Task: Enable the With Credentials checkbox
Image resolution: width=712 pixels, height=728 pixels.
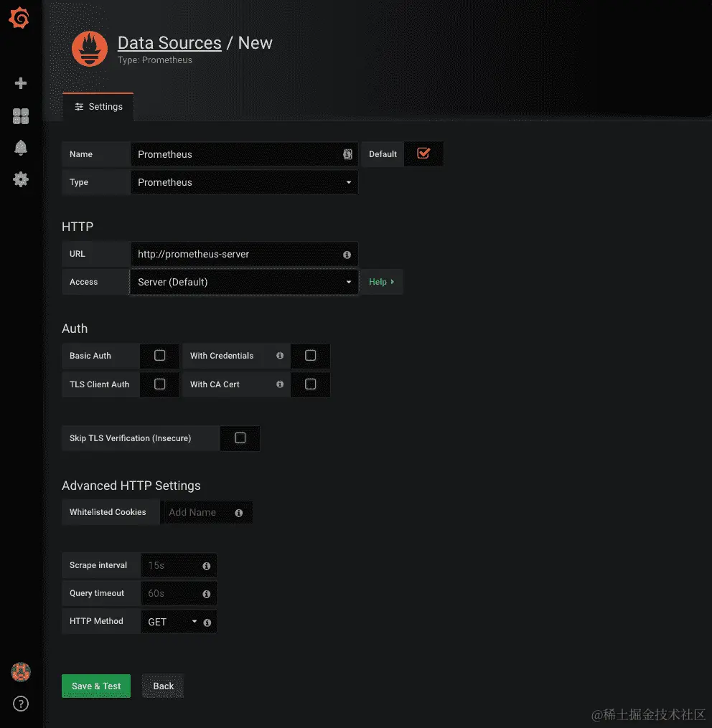Action: (x=311, y=356)
